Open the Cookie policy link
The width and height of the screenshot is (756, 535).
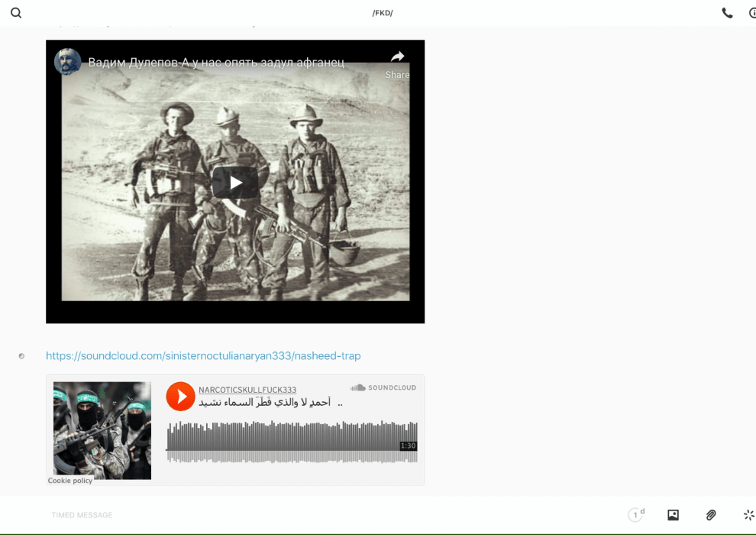coord(70,481)
